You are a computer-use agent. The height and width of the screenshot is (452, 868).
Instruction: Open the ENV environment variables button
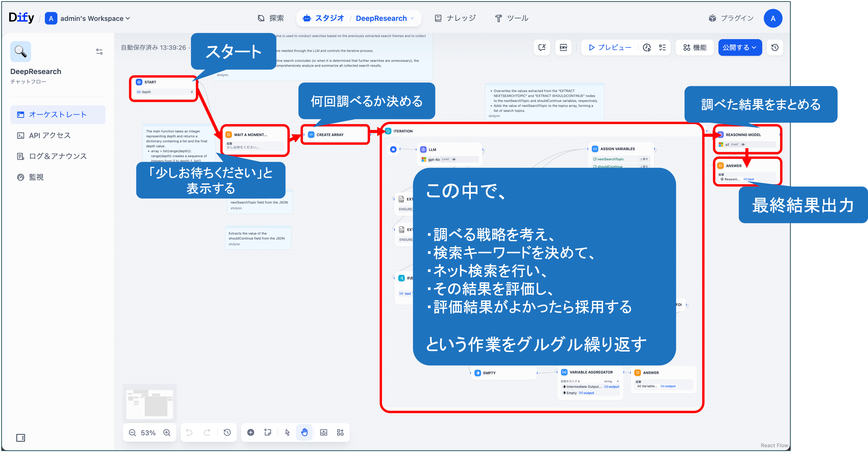coord(563,47)
